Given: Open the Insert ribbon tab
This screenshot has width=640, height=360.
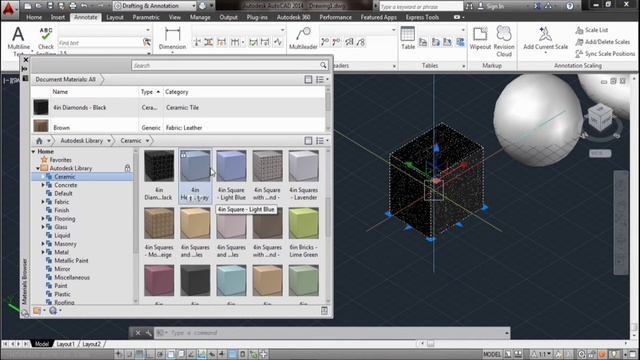Looking at the screenshot, I should coord(58,17).
